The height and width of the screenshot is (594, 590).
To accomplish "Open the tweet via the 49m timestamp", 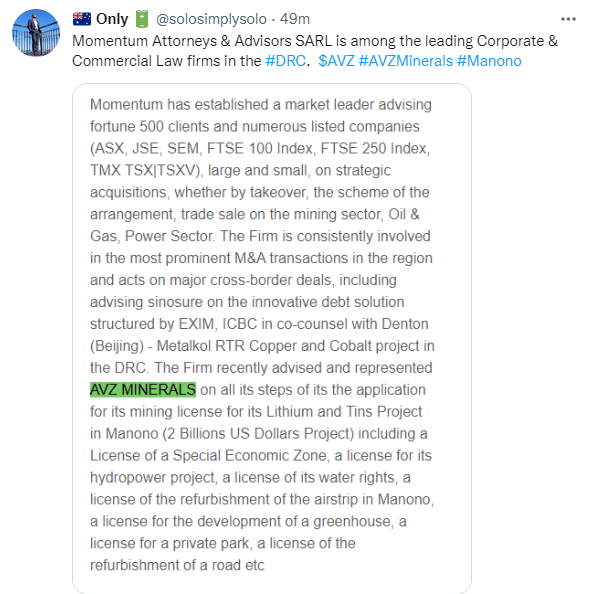I will [295, 19].
